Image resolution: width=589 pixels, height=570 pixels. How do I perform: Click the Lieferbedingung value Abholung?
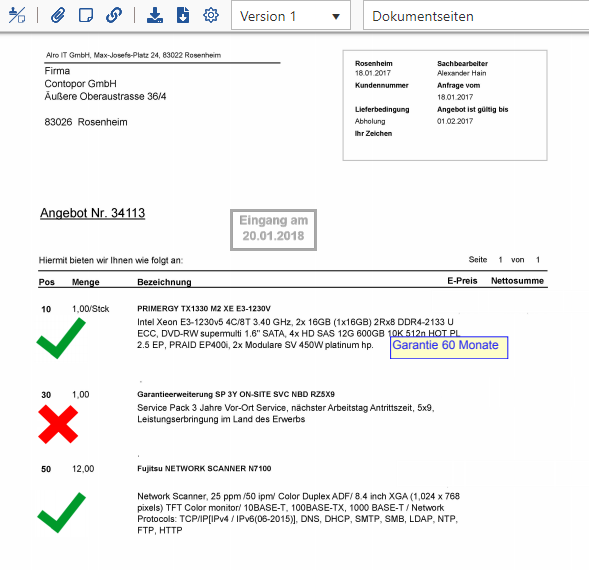click(x=370, y=121)
